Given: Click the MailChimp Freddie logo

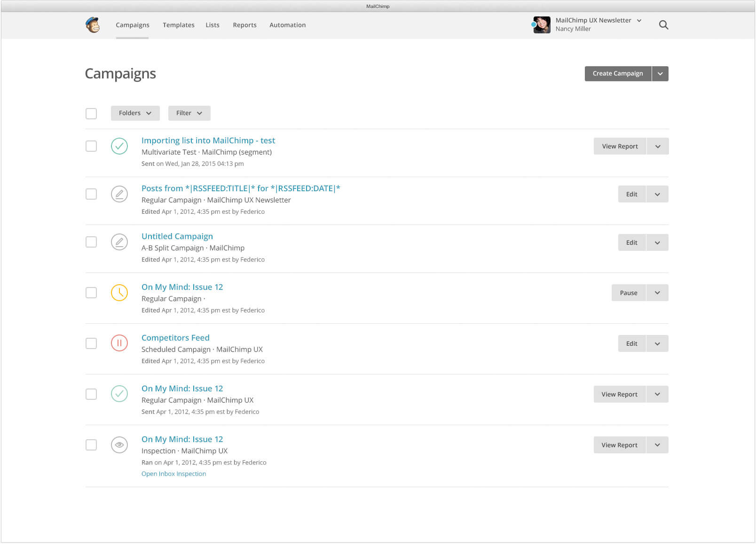Looking at the screenshot, I should tap(93, 25).
